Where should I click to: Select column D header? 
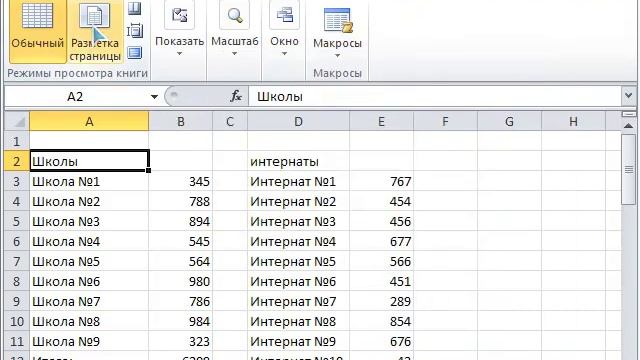[298, 122]
